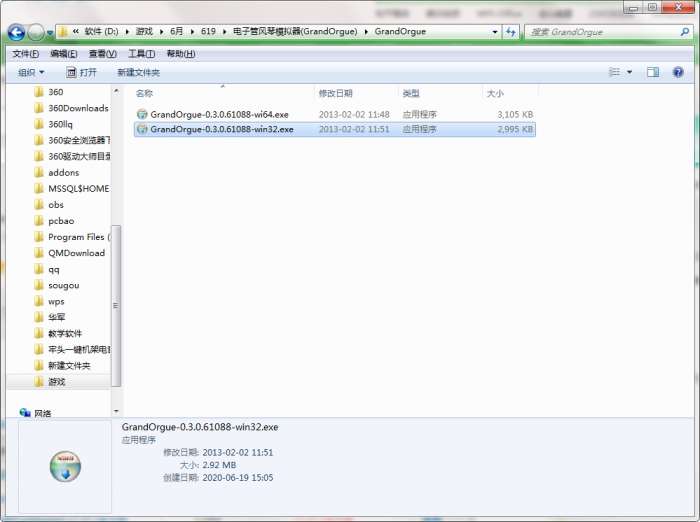Select the obs folder
The width and height of the screenshot is (700, 522).
(x=56, y=205)
